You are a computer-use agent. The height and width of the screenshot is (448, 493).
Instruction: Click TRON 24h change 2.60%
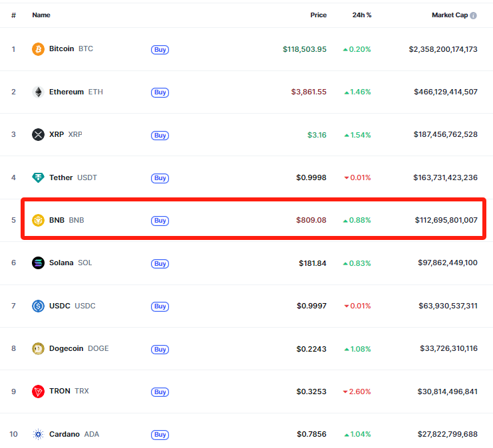[357, 392]
